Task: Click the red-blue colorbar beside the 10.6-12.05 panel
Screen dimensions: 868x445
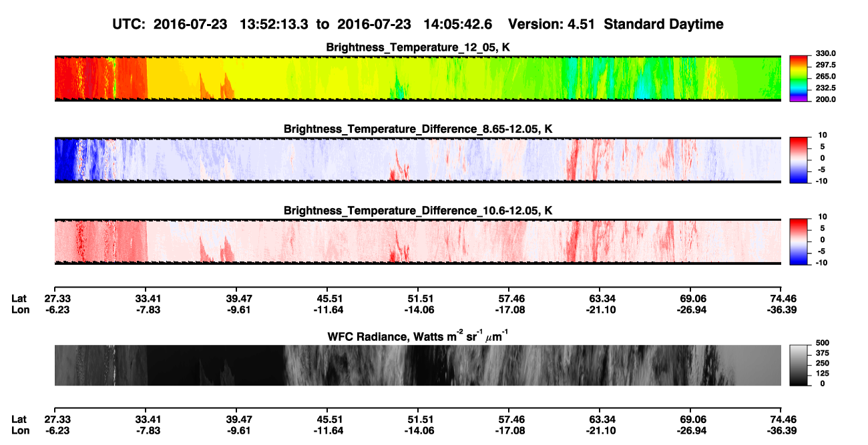Action: [799, 240]
